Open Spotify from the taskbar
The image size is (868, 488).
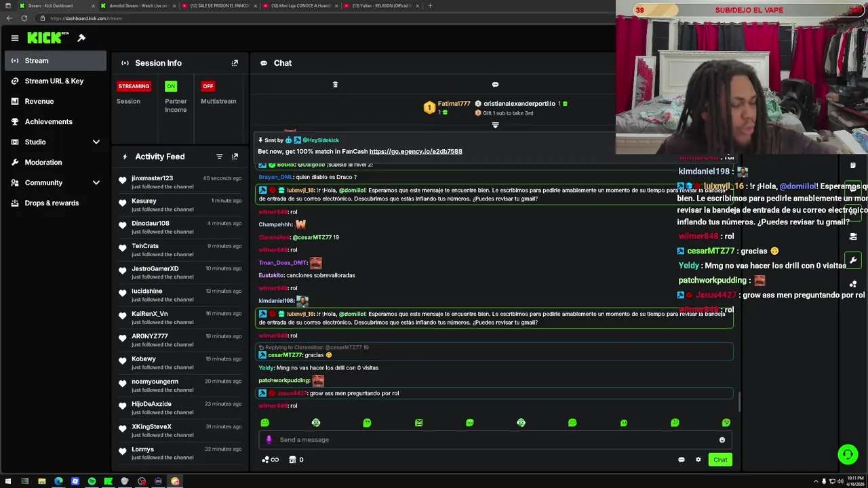[x=92, y=481]
